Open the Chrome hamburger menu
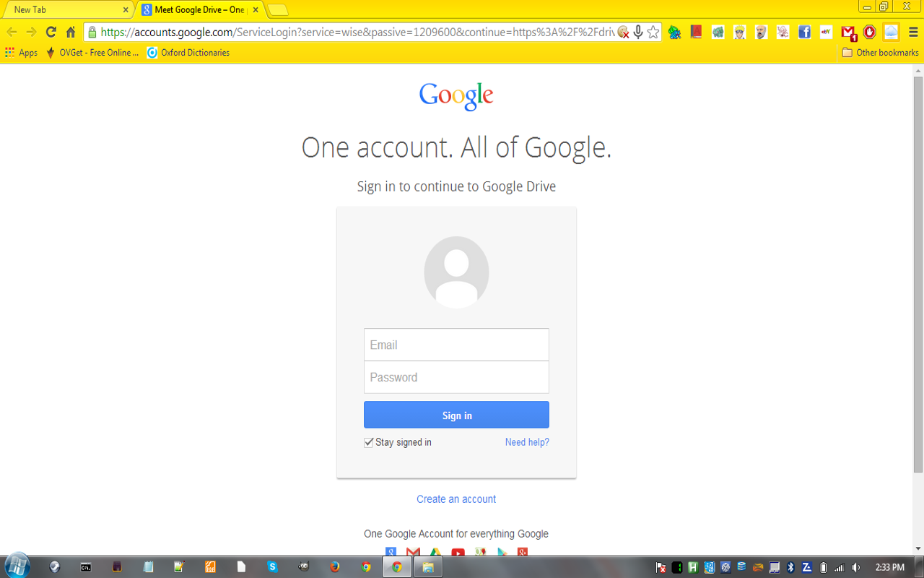Screen dimensions: 924x578 point(913,32)
